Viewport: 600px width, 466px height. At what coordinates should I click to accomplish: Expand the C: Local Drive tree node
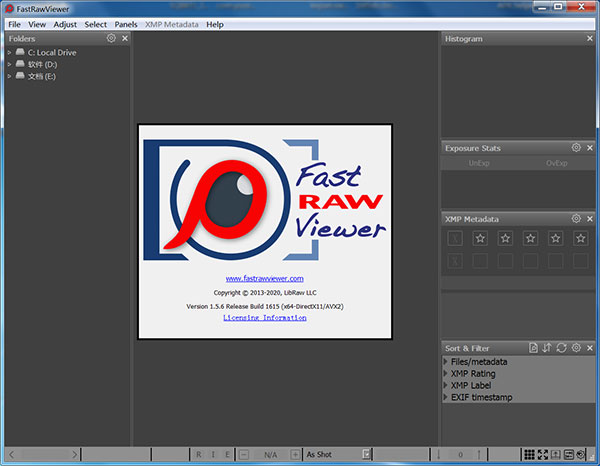click(x=9, y=52)
